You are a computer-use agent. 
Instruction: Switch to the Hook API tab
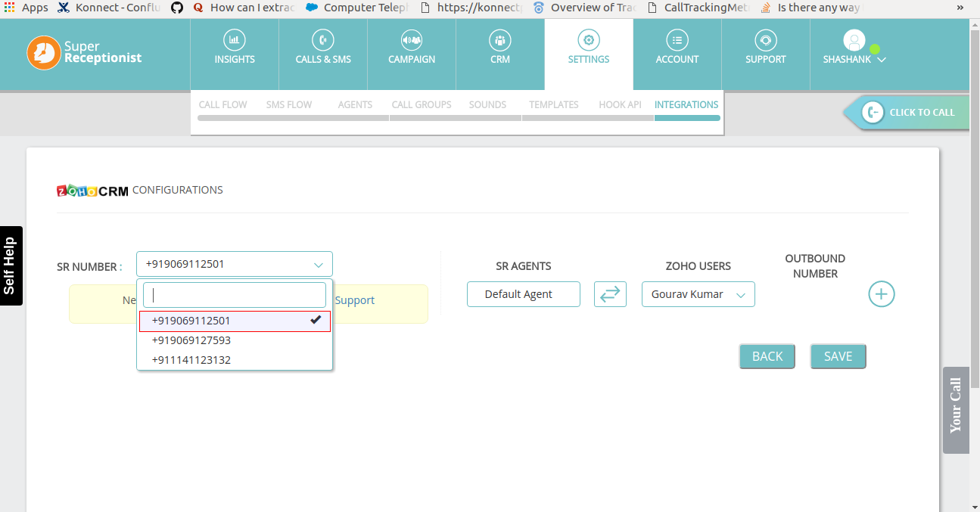(620, 104)
